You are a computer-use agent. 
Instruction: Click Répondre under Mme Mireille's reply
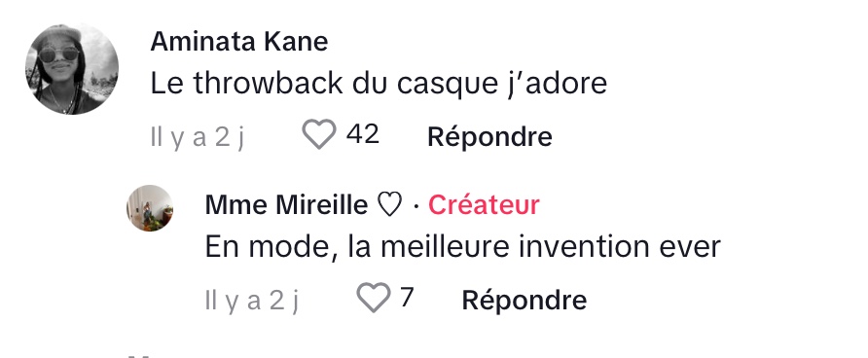[x=524, y=300]
